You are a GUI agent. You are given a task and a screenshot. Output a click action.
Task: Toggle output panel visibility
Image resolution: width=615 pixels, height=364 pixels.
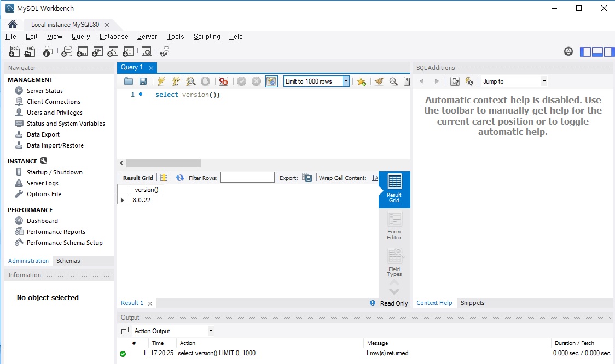point(597,51)
